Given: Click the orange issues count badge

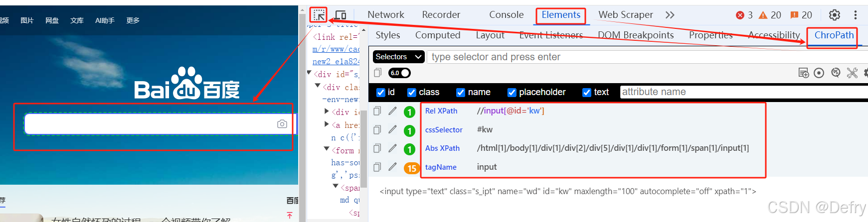Looking at the screenshot, I should click(x=801, y=15).
